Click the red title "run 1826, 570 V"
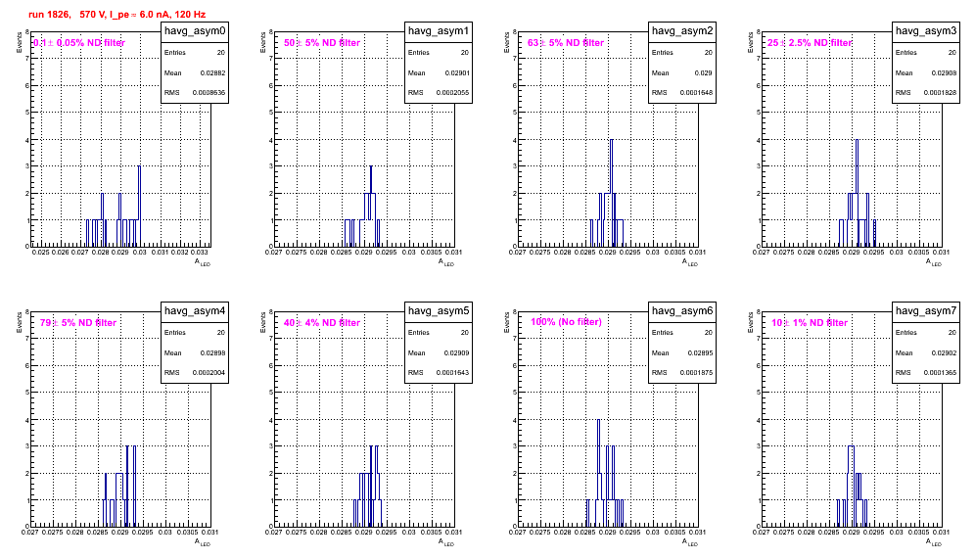This screenshot has width=975, height=560. [x=67, y=15]
